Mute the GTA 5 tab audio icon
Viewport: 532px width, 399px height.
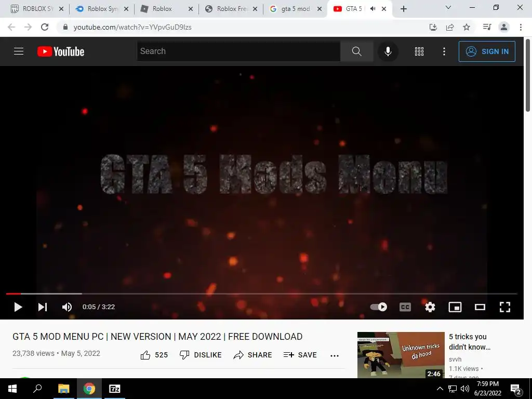point(373,9)
